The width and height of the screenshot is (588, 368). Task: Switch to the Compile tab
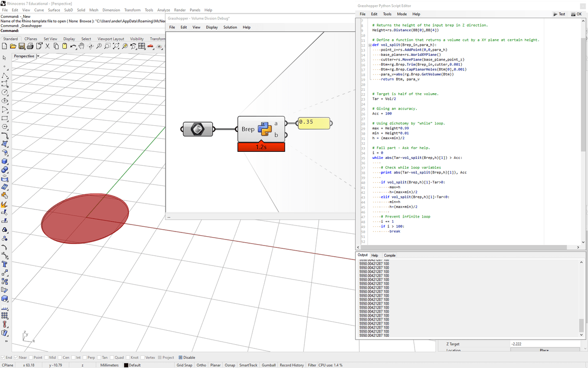point(389,255)
